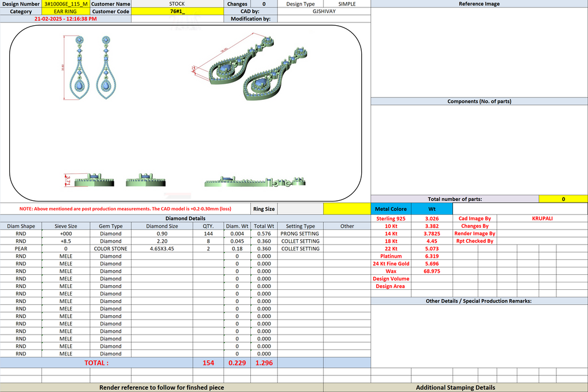The image size is (588, 392).
Task: Click the Diamond Size column header
Action: (x=162, y=226)
